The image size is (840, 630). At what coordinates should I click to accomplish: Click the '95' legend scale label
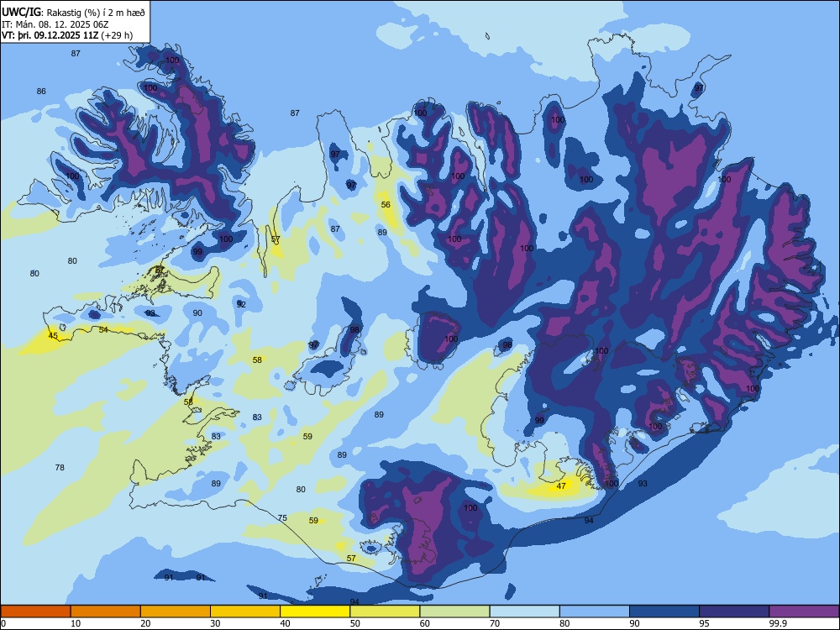pos(705,623)
